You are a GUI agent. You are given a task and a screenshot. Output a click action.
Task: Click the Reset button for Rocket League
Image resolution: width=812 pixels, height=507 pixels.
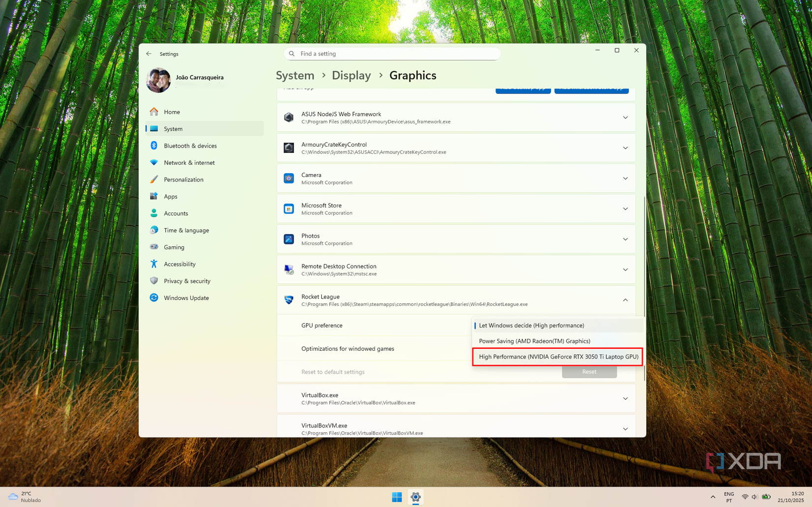pyautogui.click(x=589, y=372)
